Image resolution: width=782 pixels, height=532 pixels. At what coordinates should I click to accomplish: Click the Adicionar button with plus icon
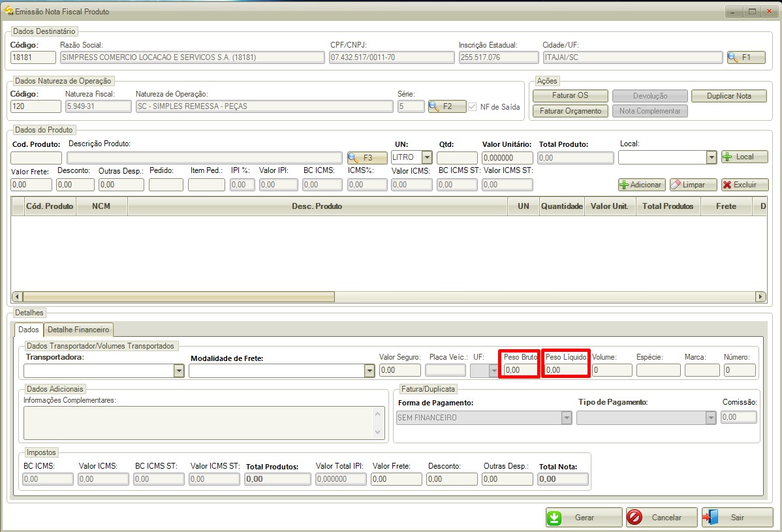pos(641,185)
